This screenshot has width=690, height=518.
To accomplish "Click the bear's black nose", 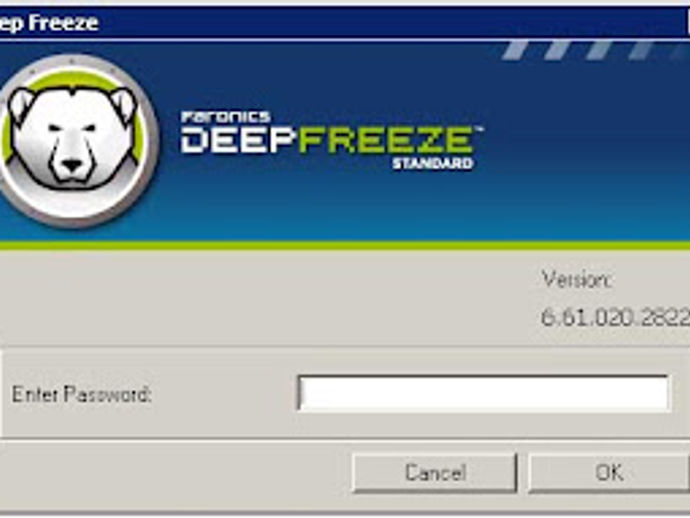I will [72, 166].
